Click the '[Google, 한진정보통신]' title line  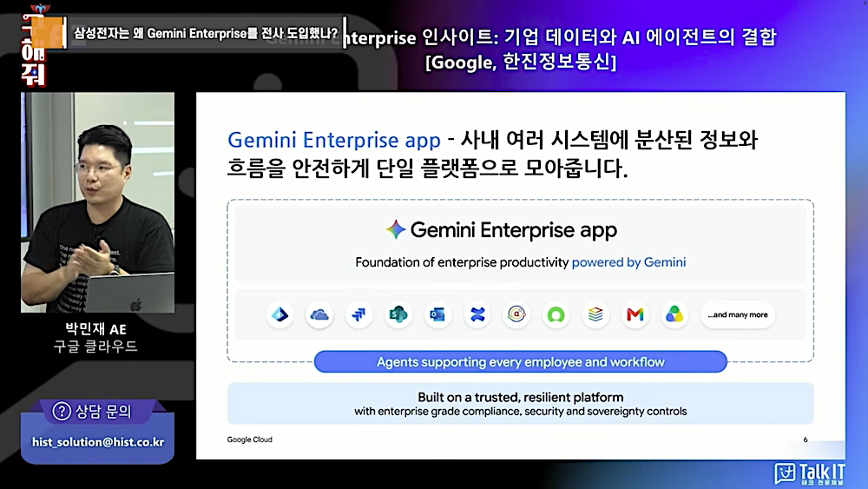(x=521, y=62)
